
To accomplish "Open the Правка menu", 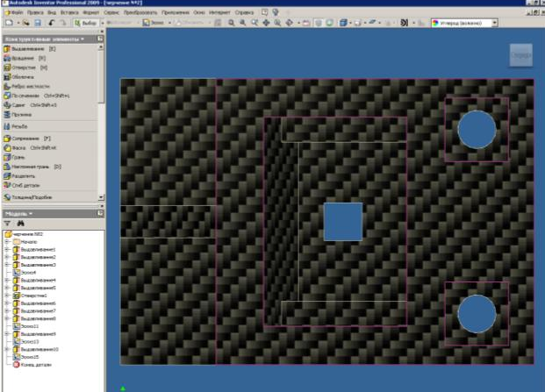I will (35, 12).
